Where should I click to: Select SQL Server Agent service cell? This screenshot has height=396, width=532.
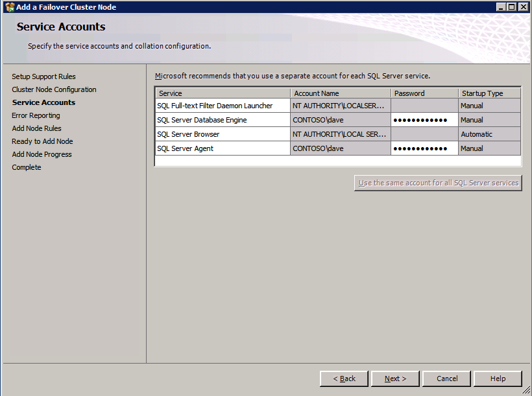223,148
